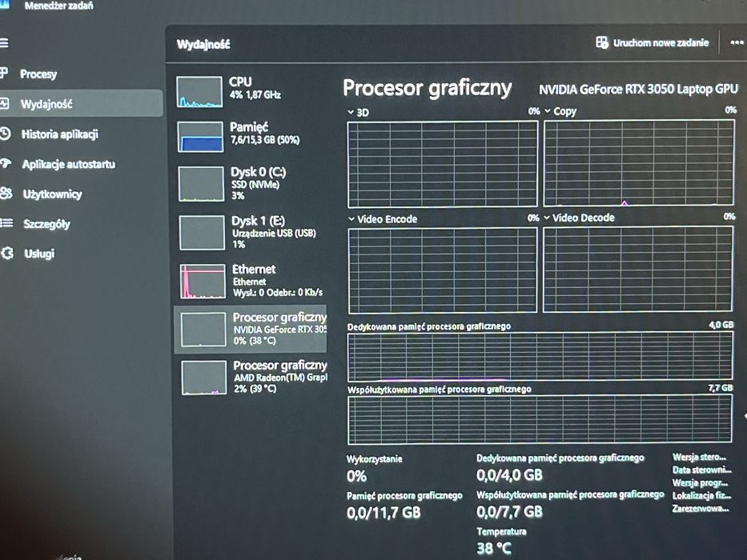Click the Menedżer zadań window title
747x560 pixels.
[58, 6]
